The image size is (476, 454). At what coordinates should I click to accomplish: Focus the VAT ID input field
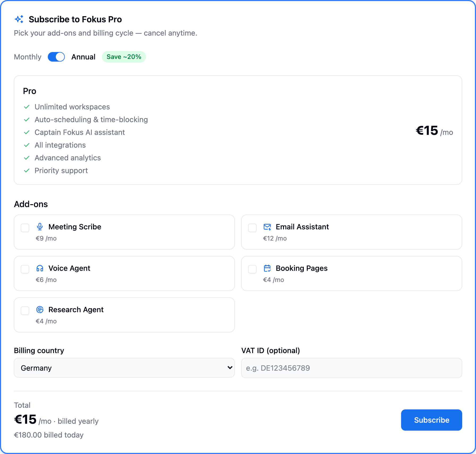pyautogui.click(x=352, y=368)
